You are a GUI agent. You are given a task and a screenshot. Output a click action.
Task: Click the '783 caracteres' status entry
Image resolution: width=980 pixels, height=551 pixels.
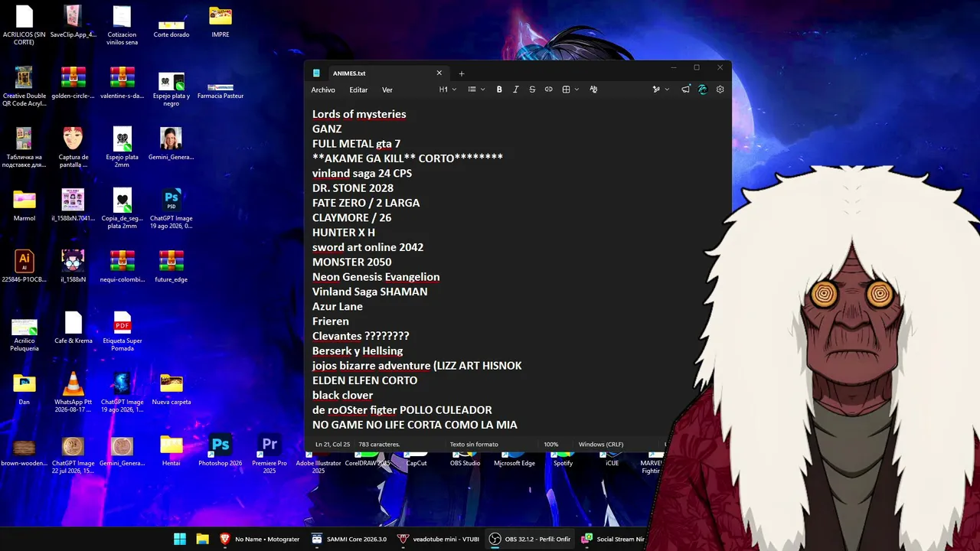(379, 444)
